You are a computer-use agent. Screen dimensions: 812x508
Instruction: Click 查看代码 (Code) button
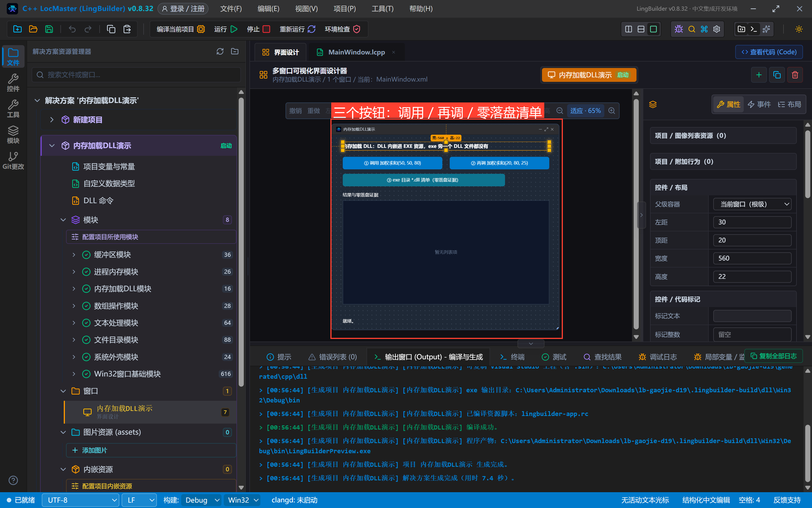tap(769, 52)
